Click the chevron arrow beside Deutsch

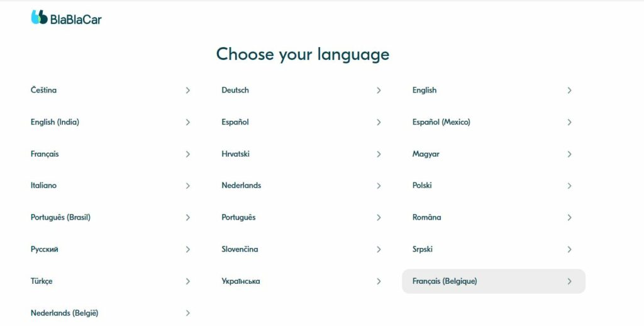pos(379,90)
